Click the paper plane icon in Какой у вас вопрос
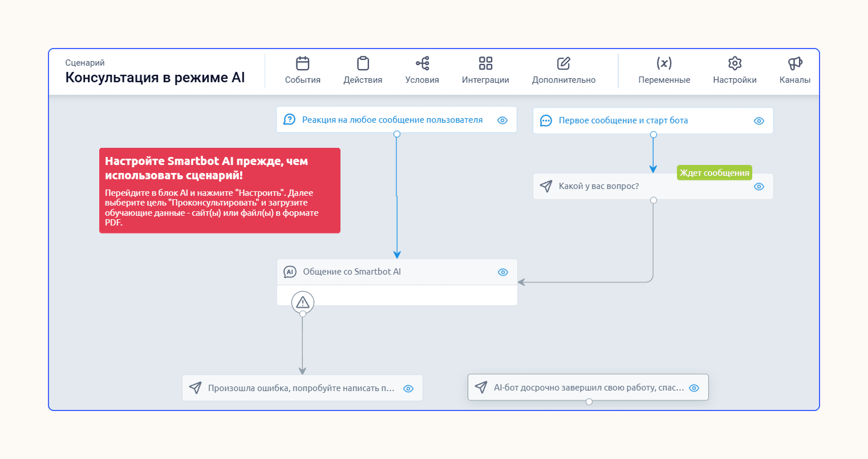The height and width of the screenshot is (459, 868). [546, 186]
